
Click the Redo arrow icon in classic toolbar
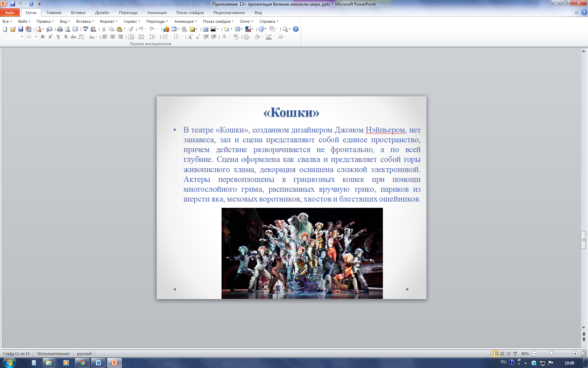coord(152,29)
